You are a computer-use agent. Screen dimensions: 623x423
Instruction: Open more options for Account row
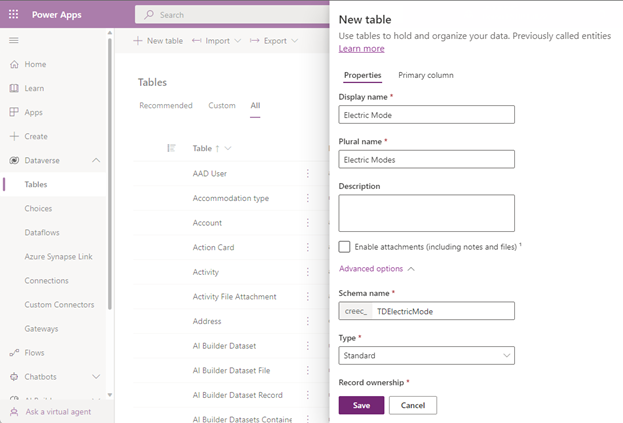coord(308,222)
